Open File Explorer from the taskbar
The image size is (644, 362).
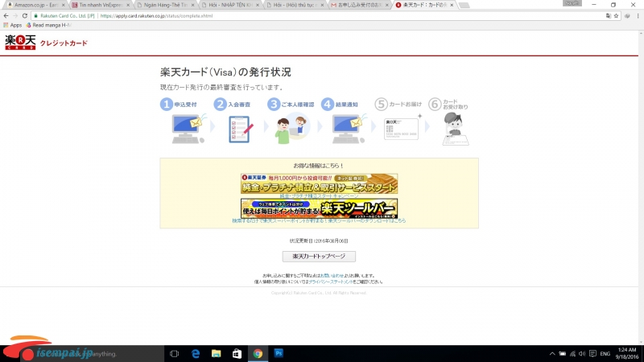point(216,353)
